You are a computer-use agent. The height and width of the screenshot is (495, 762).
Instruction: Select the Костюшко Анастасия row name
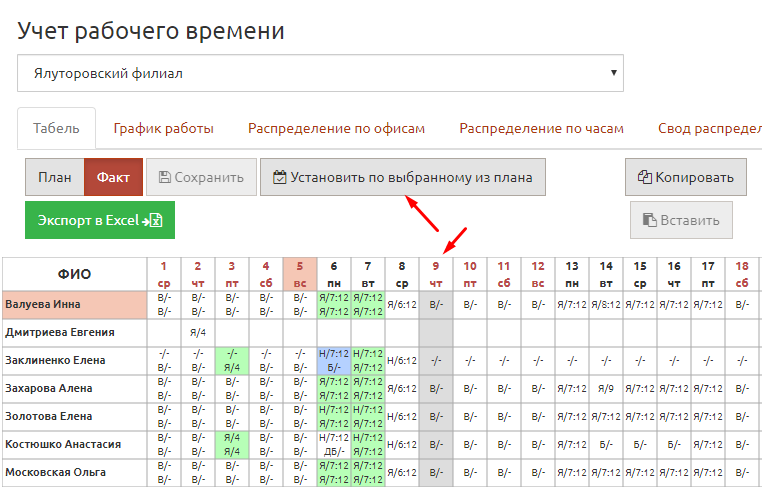(x=74, y=444)
